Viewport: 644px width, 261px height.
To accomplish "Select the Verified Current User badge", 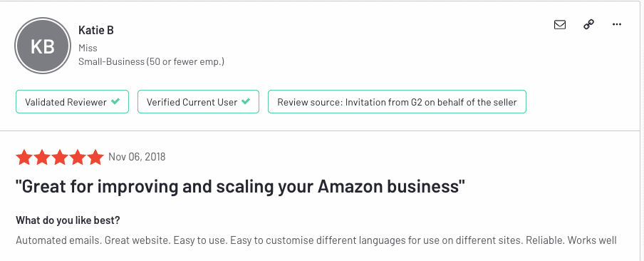I will click(x=198, y=102).
